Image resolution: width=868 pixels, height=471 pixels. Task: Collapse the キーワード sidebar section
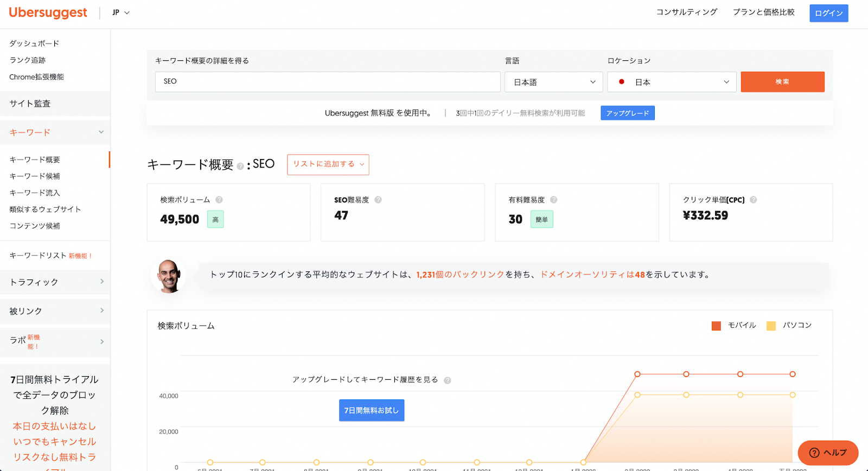pyautogui.click(x=101, y=132)
